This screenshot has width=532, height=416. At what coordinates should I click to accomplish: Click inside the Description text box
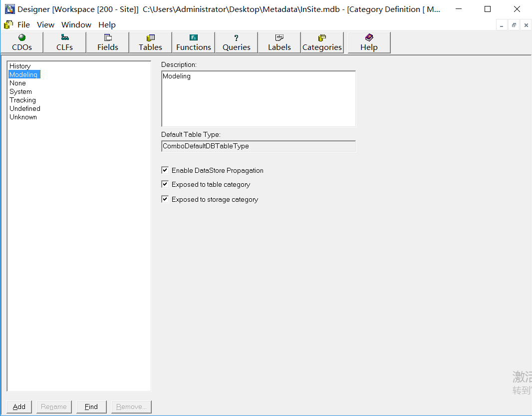click(258, 98)
